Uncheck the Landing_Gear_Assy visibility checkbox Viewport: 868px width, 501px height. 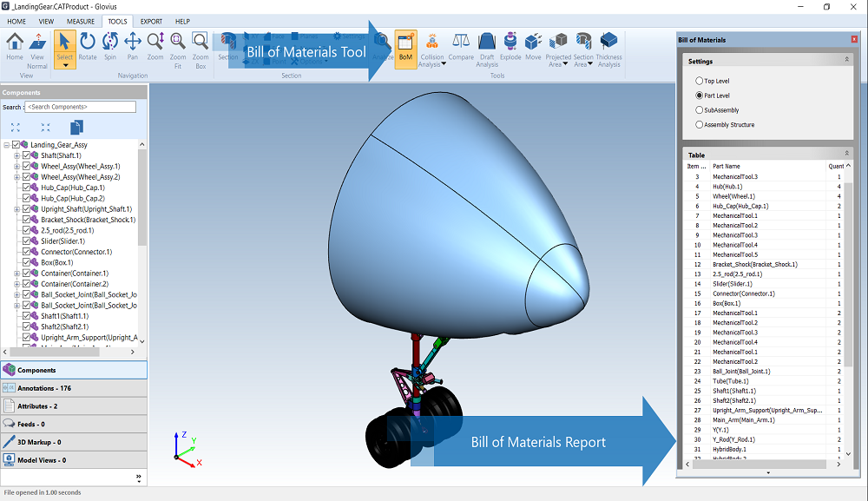tap(16, 144)
